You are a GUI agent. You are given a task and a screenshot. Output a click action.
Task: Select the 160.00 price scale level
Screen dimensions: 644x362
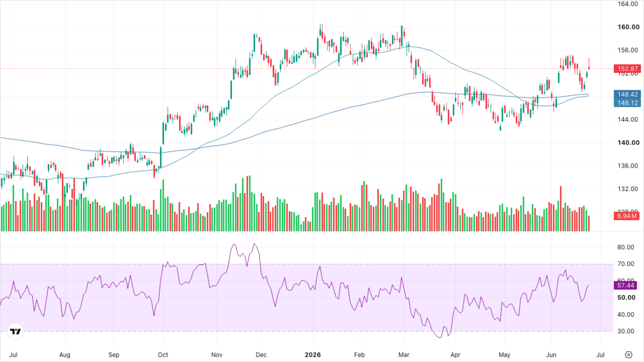tap(628, 27)
